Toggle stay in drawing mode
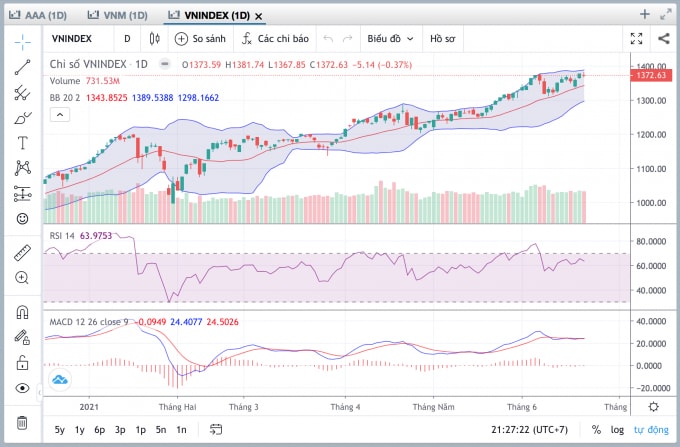The height and width of the screenshot is (447, 680). tap(23, 337)
